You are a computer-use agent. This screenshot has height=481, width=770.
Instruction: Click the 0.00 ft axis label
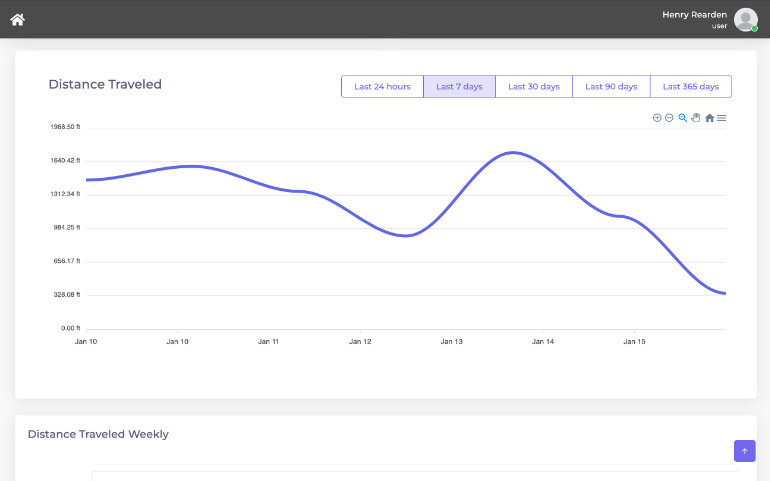[x=71, y=328]
